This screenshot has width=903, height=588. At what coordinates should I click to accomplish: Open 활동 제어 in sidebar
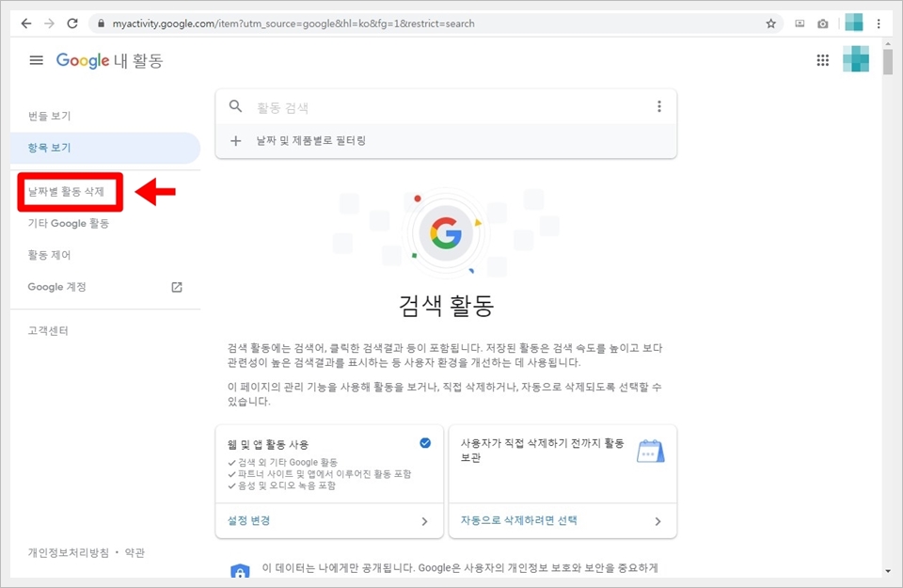50,255
